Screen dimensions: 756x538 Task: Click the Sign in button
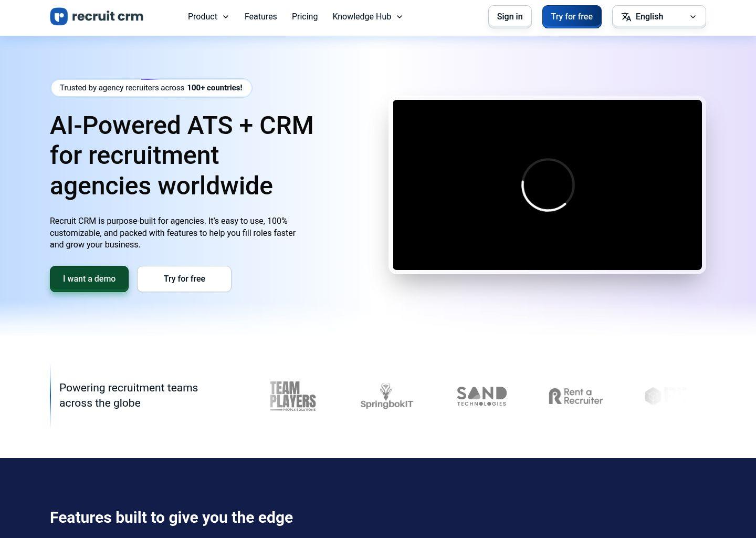pos(509,16)
